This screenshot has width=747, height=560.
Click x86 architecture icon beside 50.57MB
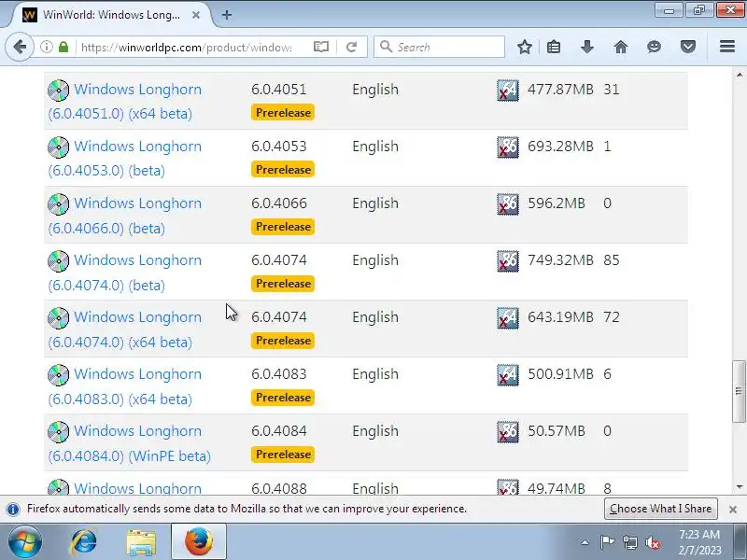[508, 432]
